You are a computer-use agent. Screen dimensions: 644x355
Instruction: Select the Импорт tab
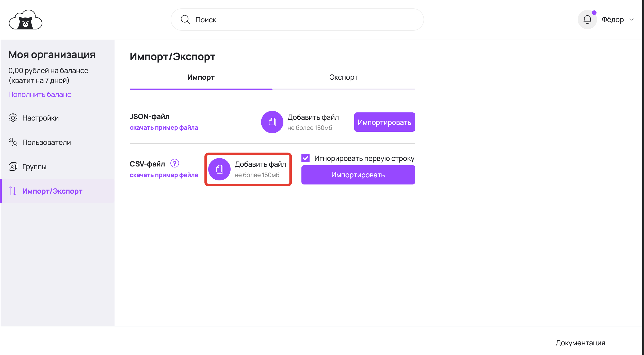pos(201,77)
